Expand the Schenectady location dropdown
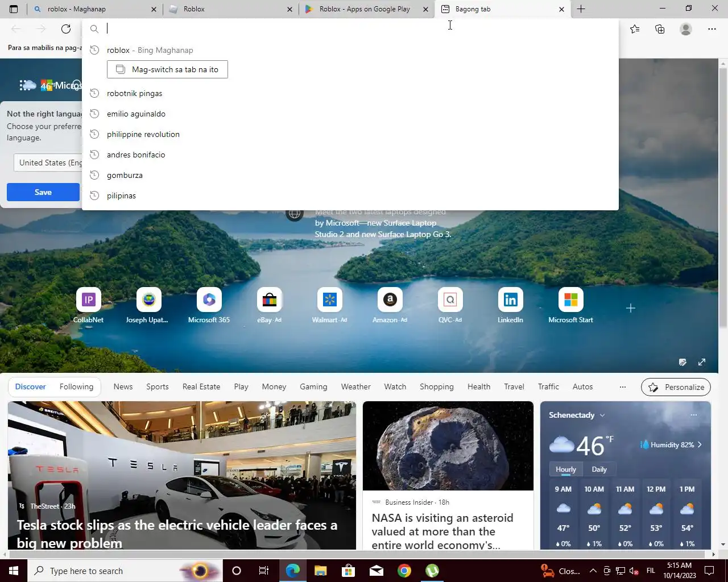 (x=602, y=415)
